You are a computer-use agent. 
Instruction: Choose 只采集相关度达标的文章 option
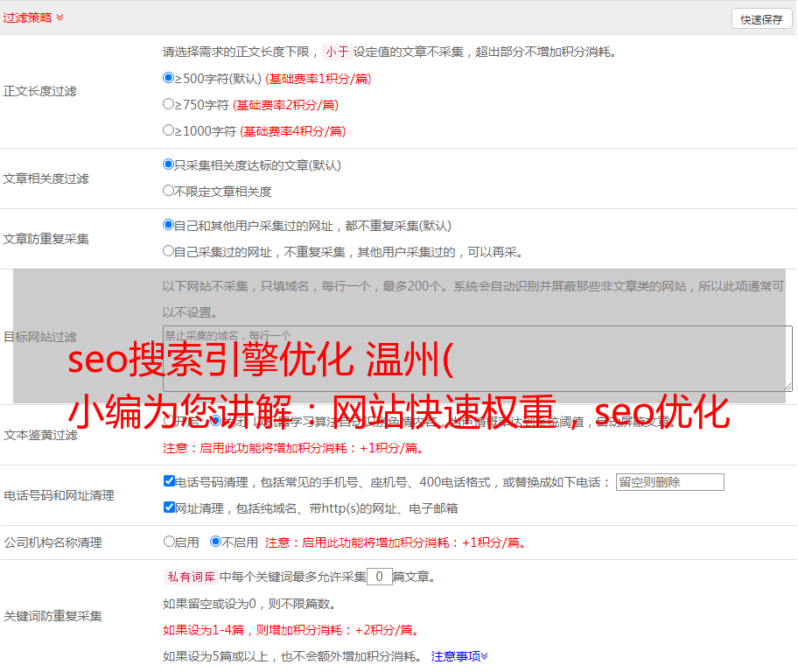(x=169, y=164)
